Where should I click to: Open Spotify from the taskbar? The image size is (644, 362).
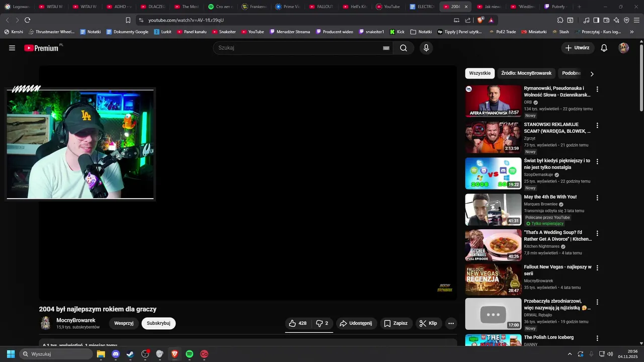(189, 354)
